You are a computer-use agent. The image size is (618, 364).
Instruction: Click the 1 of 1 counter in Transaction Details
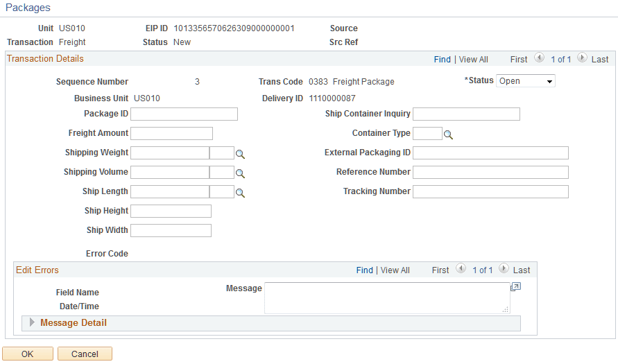(x=561, y=60)
